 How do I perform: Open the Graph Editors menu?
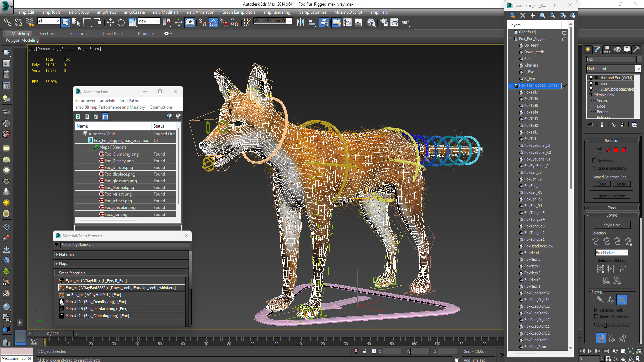[238, 12]
